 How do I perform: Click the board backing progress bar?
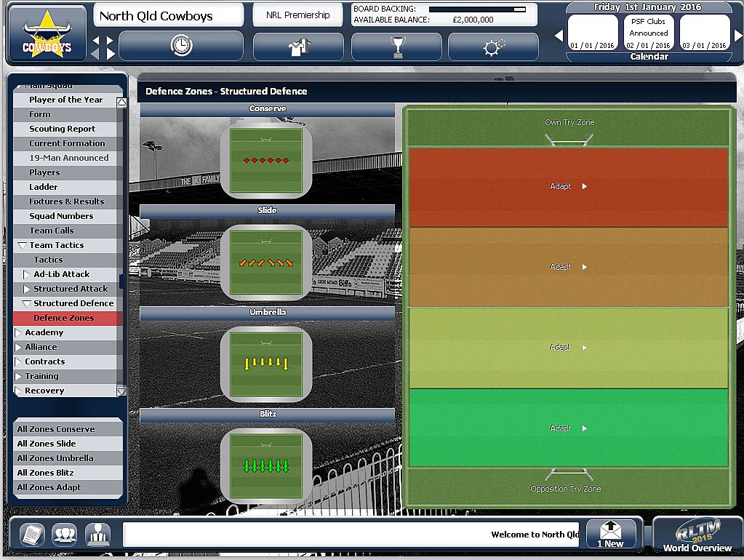tap(477, 9)
